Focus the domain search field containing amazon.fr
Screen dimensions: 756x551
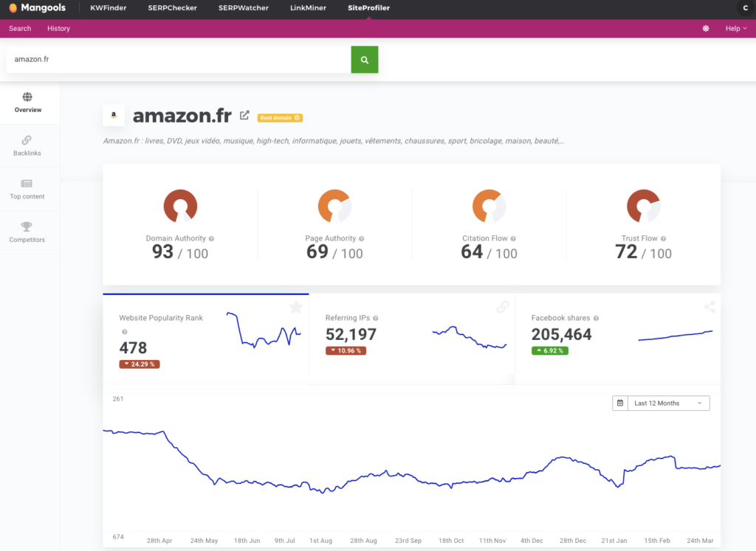point(179,59)
